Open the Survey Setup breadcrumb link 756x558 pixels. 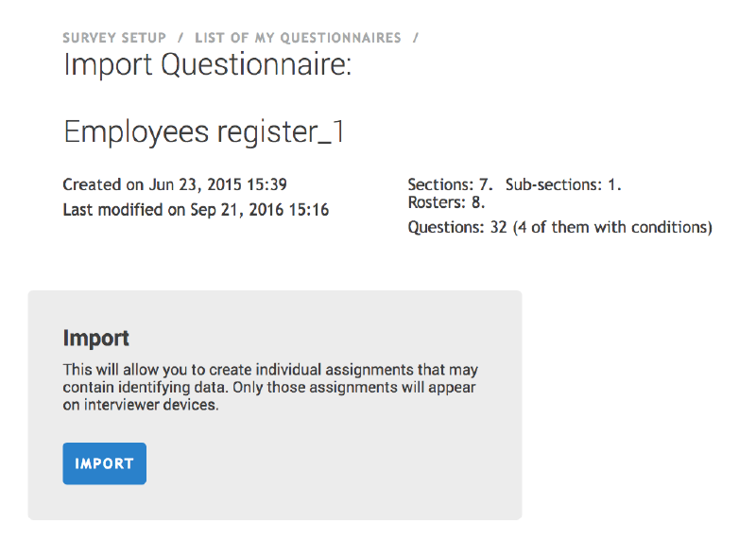(113, 38)
